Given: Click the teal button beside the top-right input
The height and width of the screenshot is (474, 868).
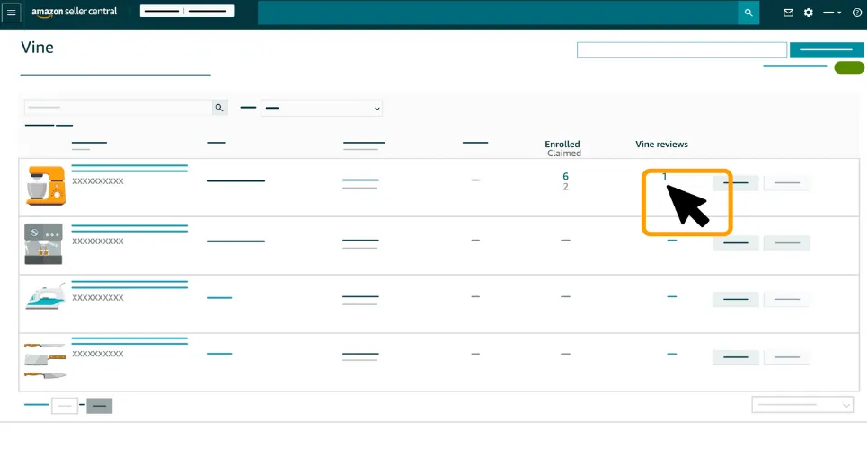Looking at the screenshot, I should coord(826,50).
